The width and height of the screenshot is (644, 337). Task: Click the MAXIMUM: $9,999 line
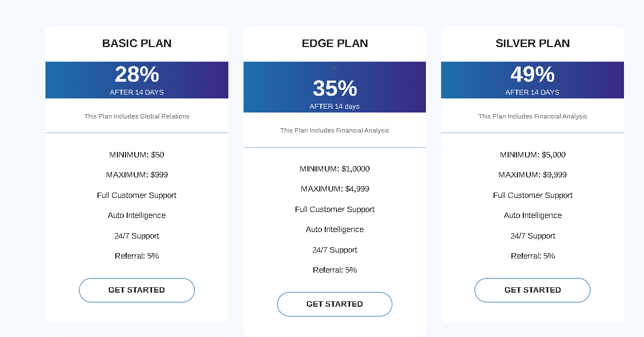tap(532, 175)
